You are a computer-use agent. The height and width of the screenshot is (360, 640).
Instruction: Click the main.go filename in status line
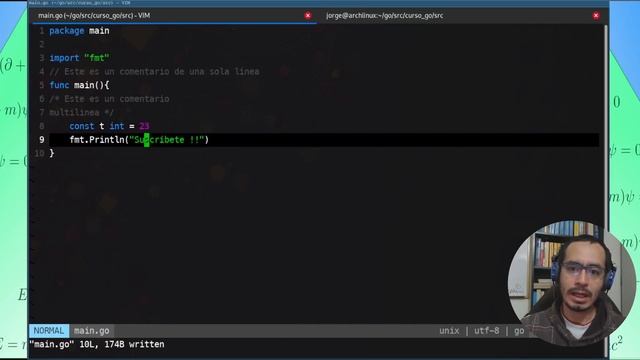91,331
